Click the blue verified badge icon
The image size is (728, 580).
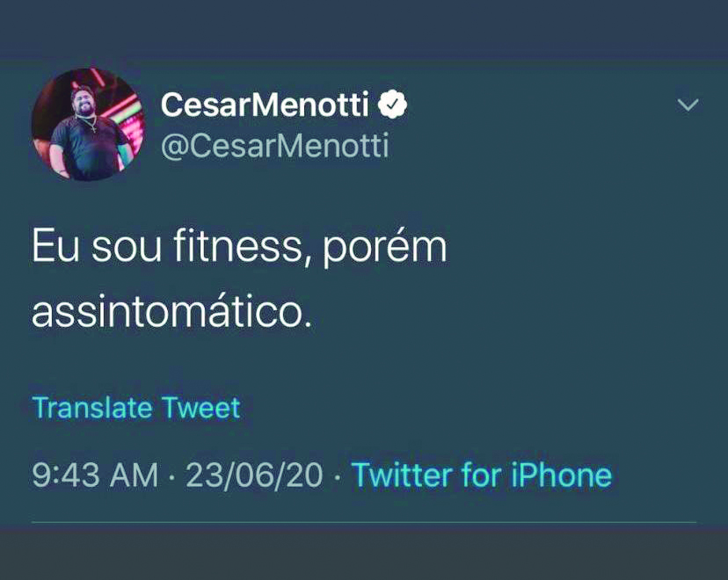[392, 105]
